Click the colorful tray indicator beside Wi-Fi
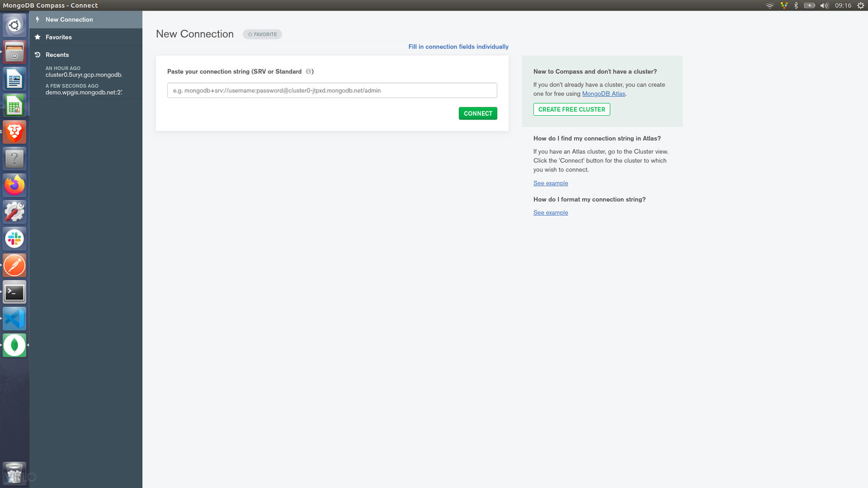Screen dimensions: 868x488 click(x=784, y=5)
